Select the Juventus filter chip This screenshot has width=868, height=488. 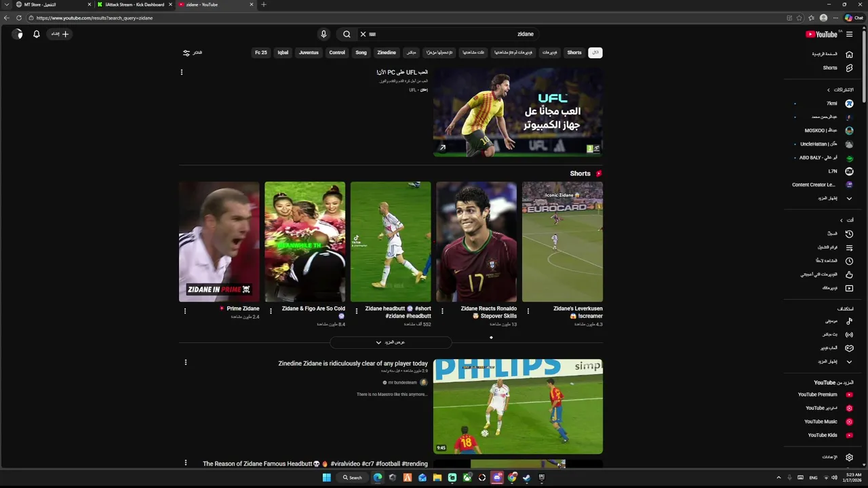pos(309,52)
